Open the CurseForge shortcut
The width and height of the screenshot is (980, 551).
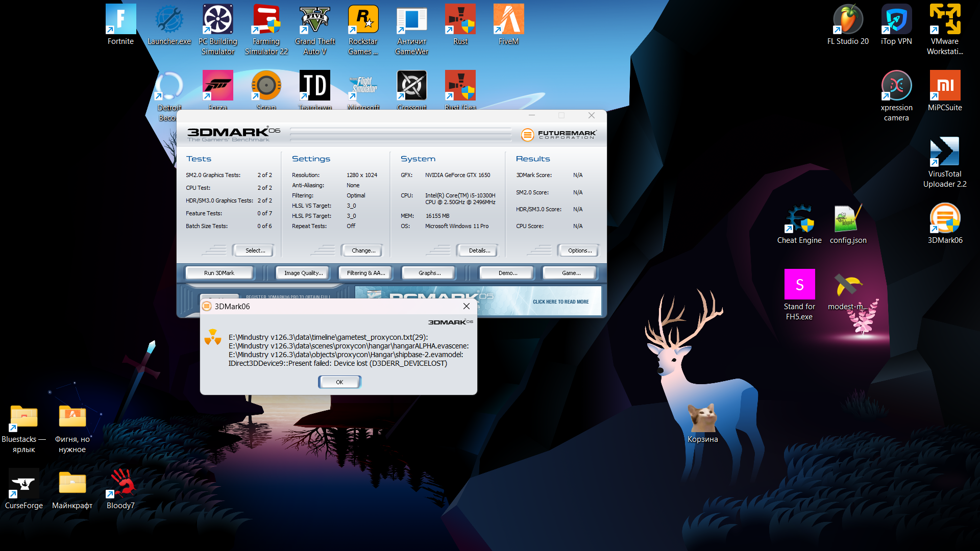[24, 489]
